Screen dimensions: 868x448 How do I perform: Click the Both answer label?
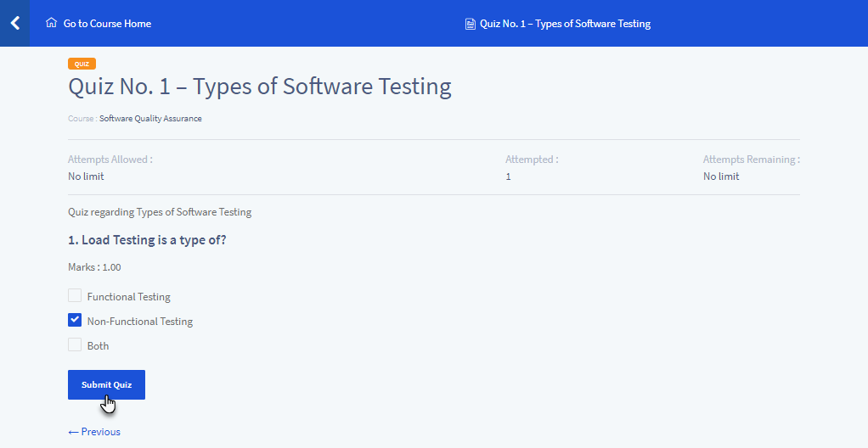(x=98, y=346)
